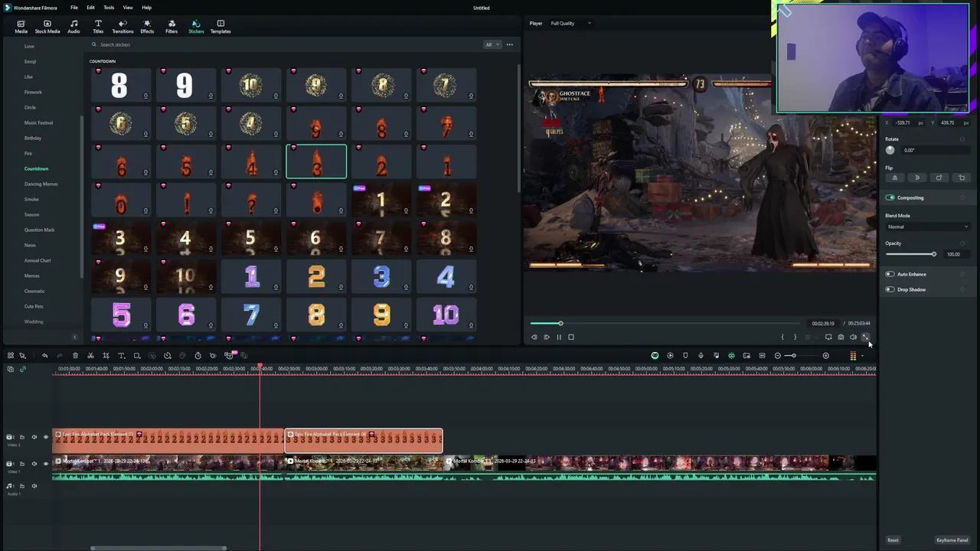Split clip with the scissors tool
This screenshot has height=551, width=980.
pos(90,356)
